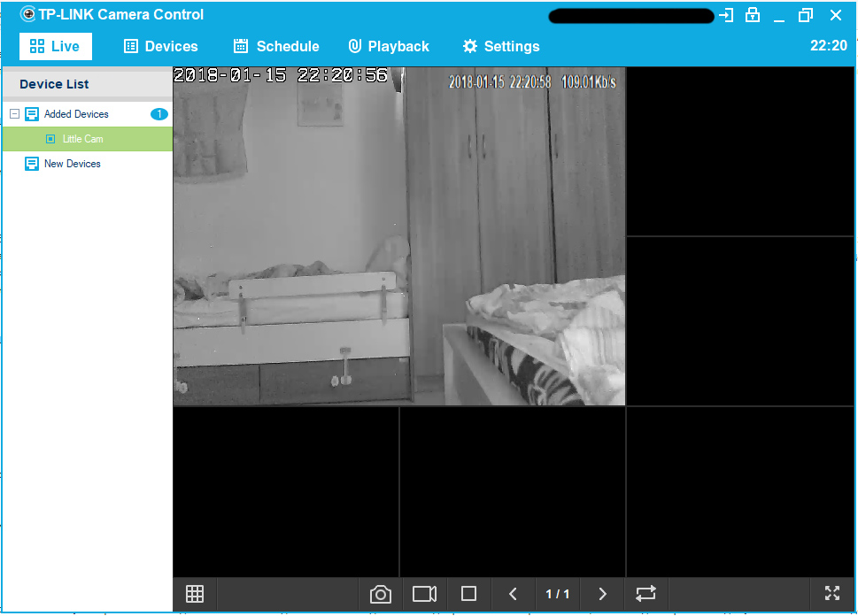
Task: Stop the live stream with the square icon
Action: [x=469, y=594]
